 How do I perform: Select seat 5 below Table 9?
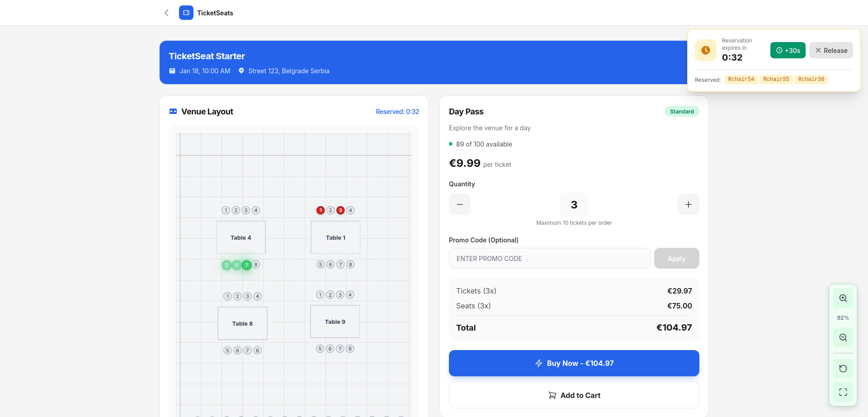click(x=320, y=349)
